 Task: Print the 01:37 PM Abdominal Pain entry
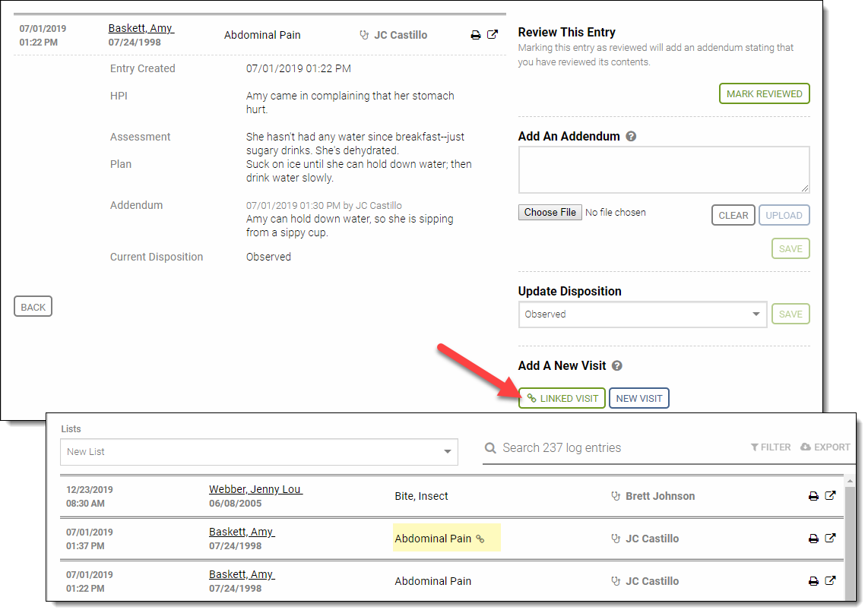[x=813, y=539]
